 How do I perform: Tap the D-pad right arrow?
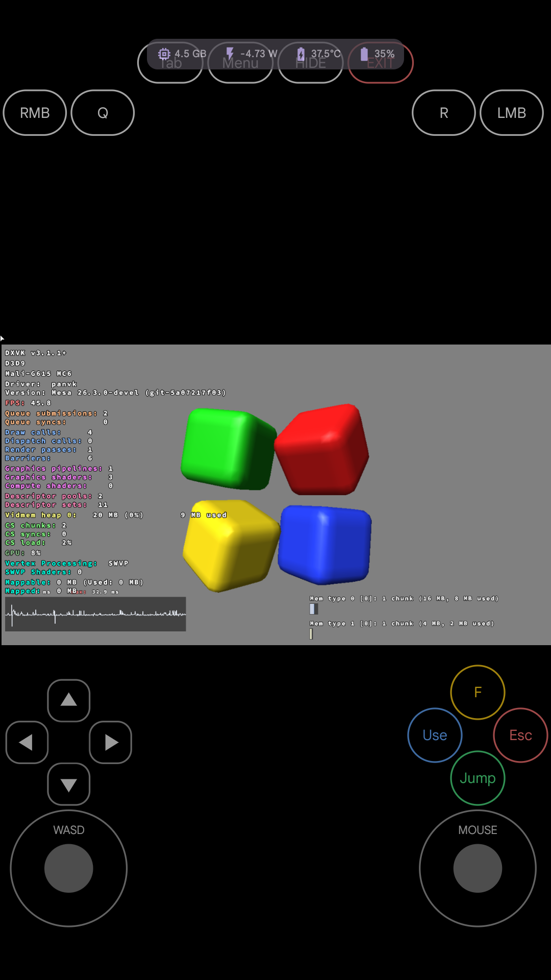111,742
